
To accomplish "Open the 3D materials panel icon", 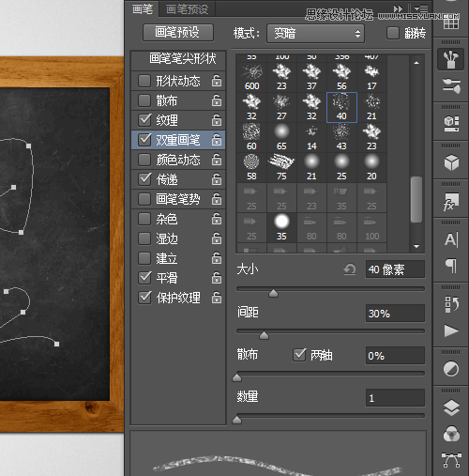I will 451,123.
